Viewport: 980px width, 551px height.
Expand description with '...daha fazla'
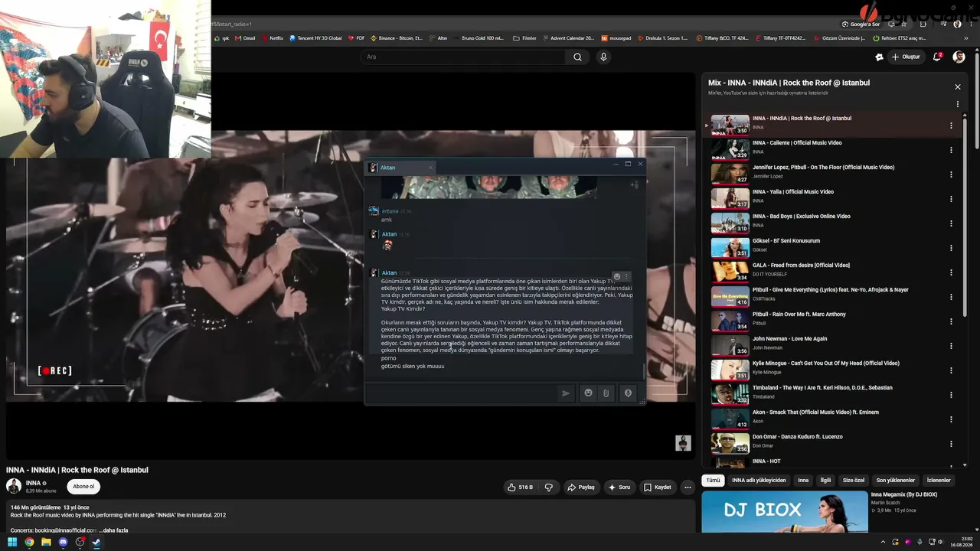click(113, 530)
